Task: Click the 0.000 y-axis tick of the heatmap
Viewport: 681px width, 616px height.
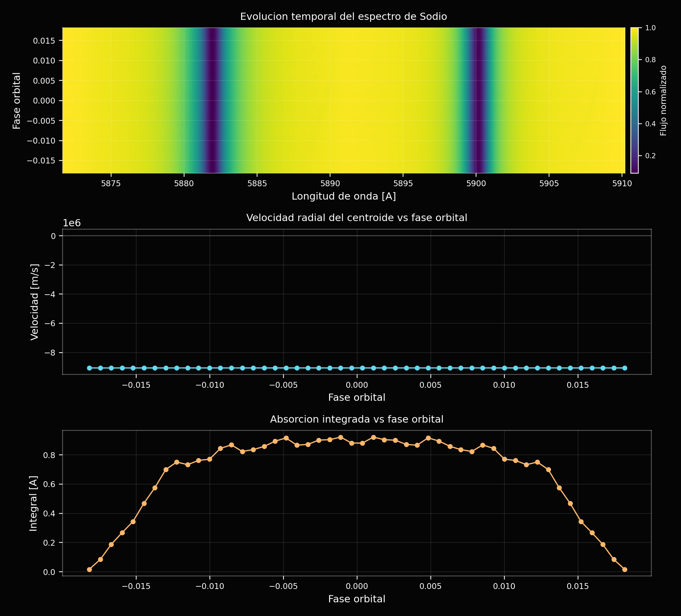Action: [x=45, y=101]
